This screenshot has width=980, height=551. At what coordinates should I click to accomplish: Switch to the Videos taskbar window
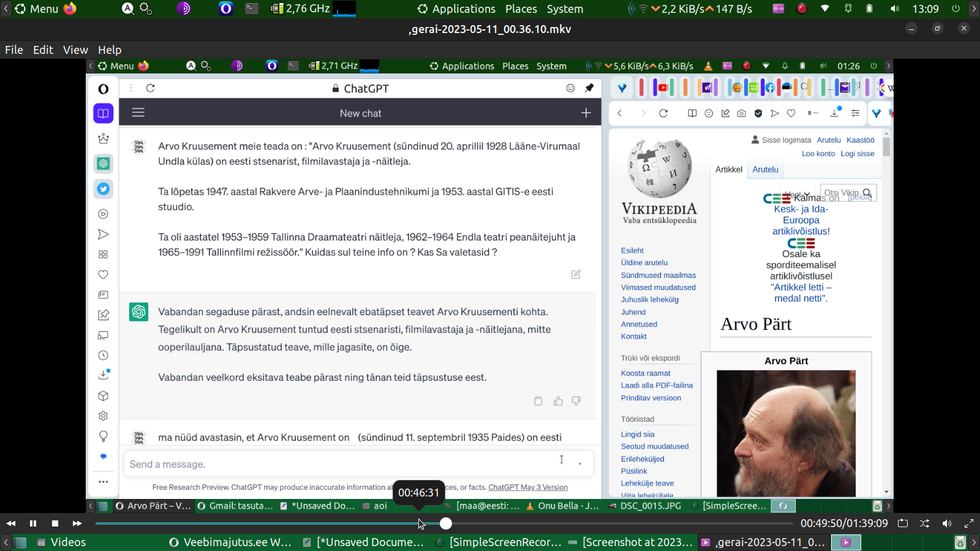[x=61, y=542]
